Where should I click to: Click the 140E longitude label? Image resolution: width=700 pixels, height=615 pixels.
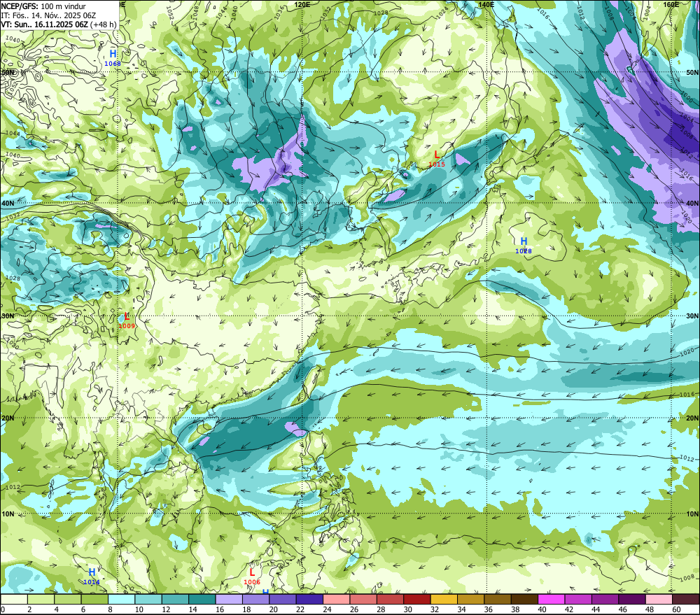click(486, 4)
